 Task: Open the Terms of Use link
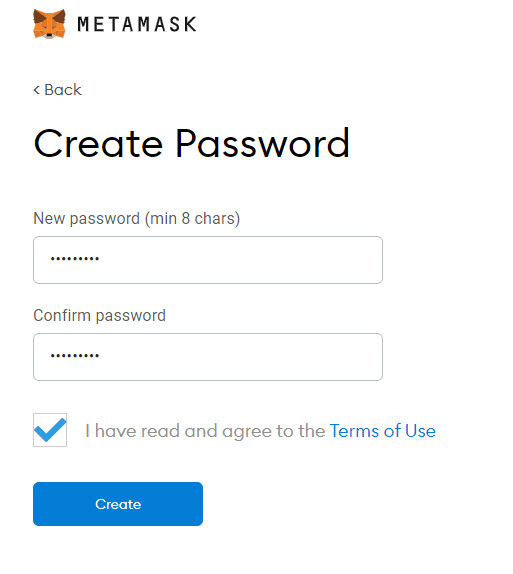(383, 430)
